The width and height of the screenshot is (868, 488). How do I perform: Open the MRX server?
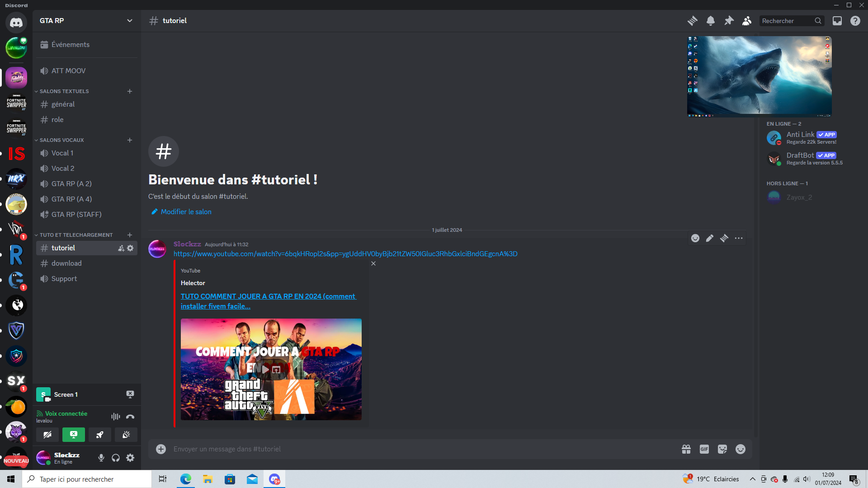16,179
